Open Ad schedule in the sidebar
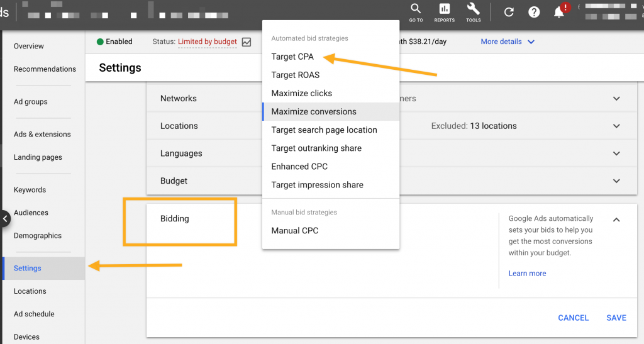The height and width of the screenshot is (344, 644). 34,314
